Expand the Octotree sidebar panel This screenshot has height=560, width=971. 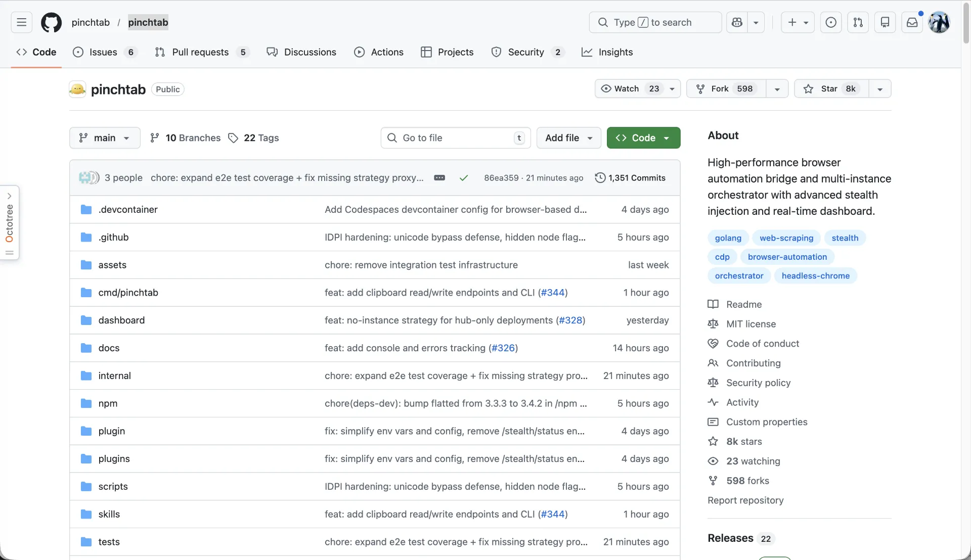tap(10, 222)
